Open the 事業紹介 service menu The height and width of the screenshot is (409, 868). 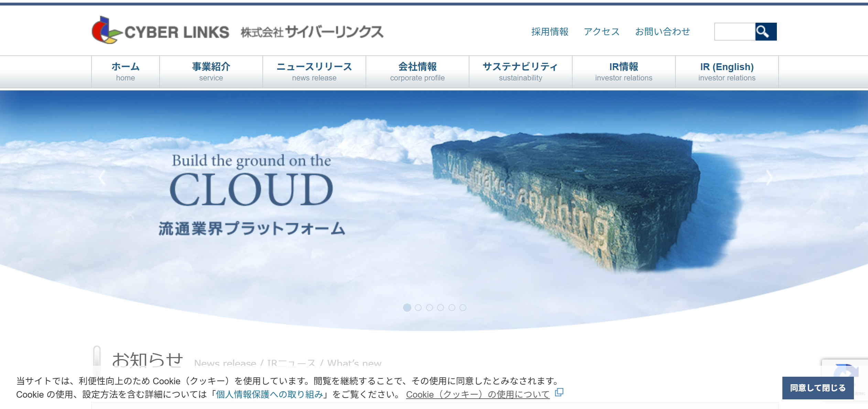(211, 71)
